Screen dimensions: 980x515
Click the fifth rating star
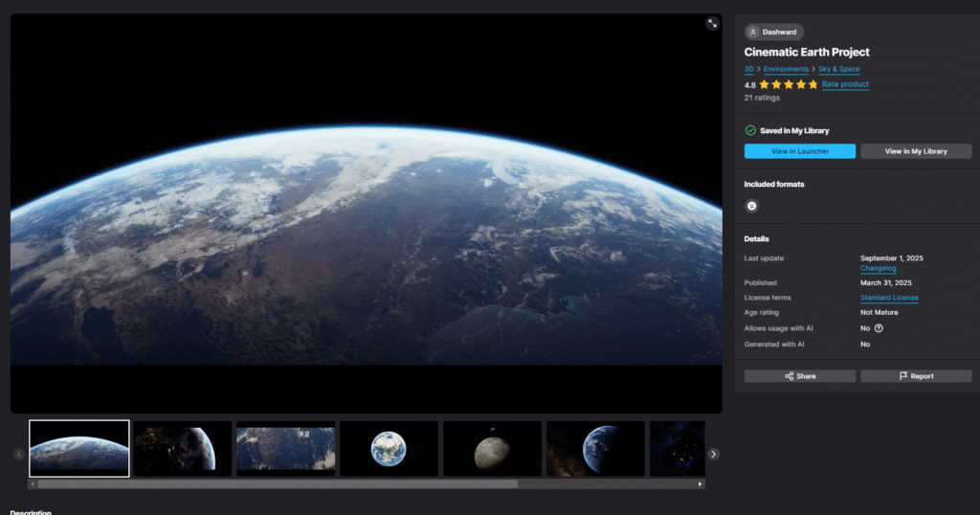point(813,84)
